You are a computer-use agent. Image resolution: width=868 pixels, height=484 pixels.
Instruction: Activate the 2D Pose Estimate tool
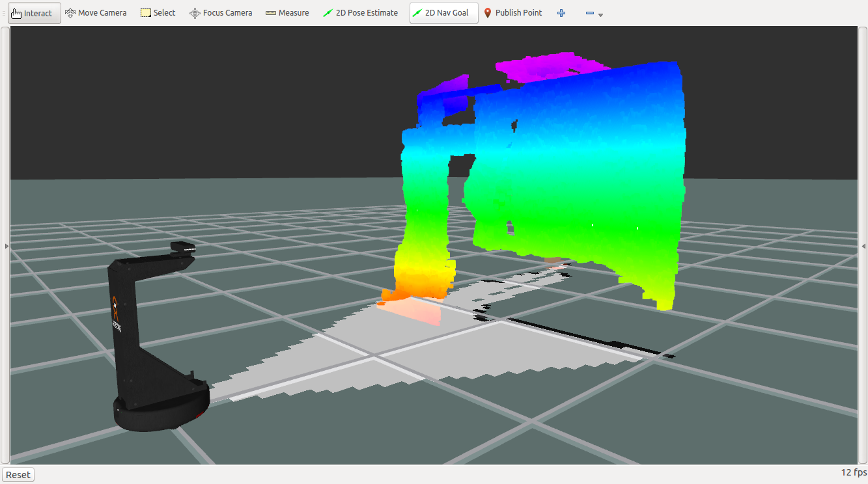360,13
